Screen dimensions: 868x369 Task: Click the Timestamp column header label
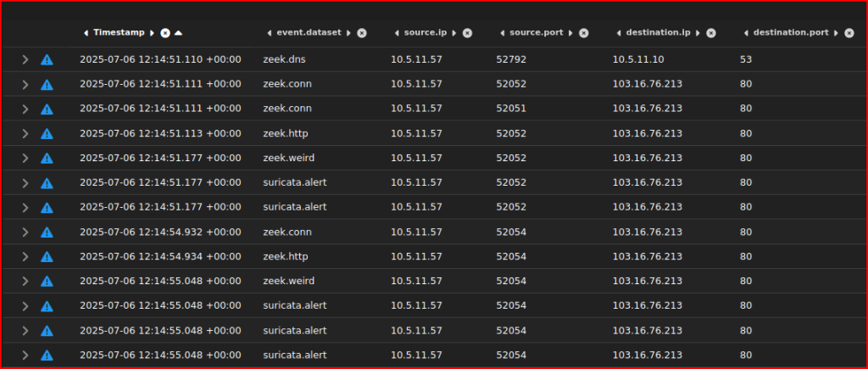119,33
